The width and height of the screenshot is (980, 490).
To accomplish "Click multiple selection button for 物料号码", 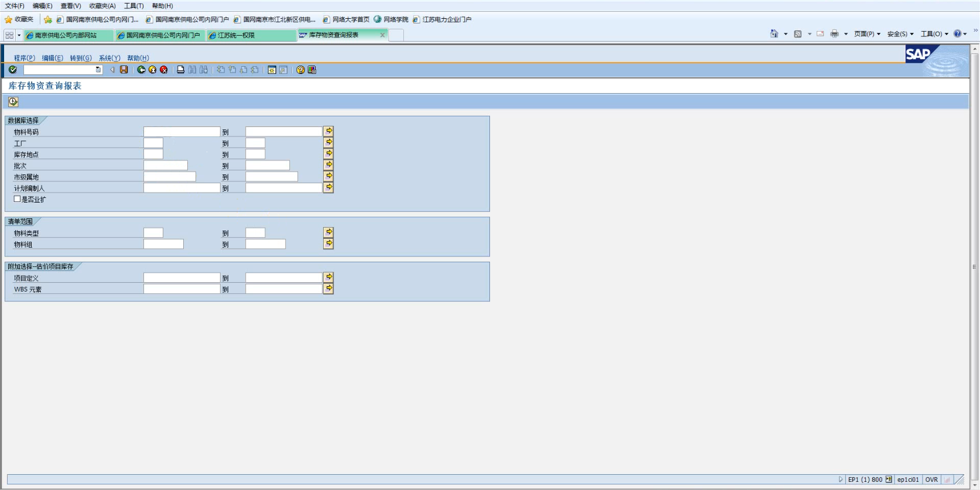I will click(x=329, y=131).
